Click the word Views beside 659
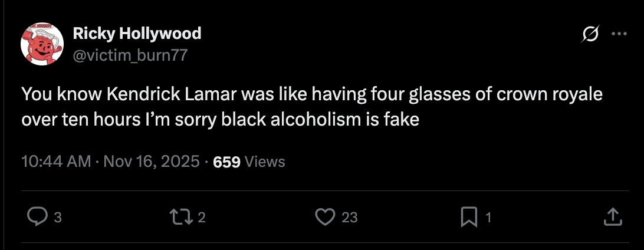The height and width of the screenshot is (250, 644). 265,162
